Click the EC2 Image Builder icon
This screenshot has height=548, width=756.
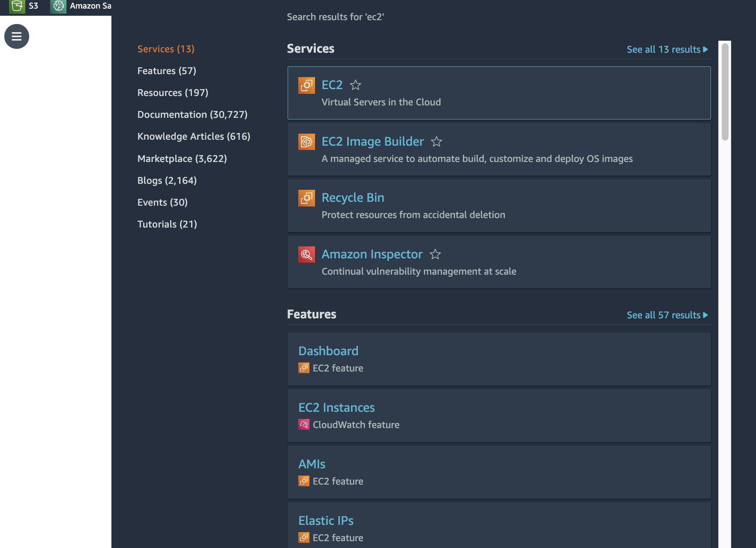click(306, 142)
